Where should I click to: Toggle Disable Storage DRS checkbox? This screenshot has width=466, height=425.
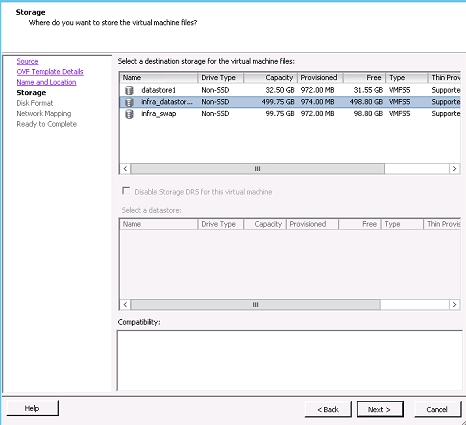126,191
